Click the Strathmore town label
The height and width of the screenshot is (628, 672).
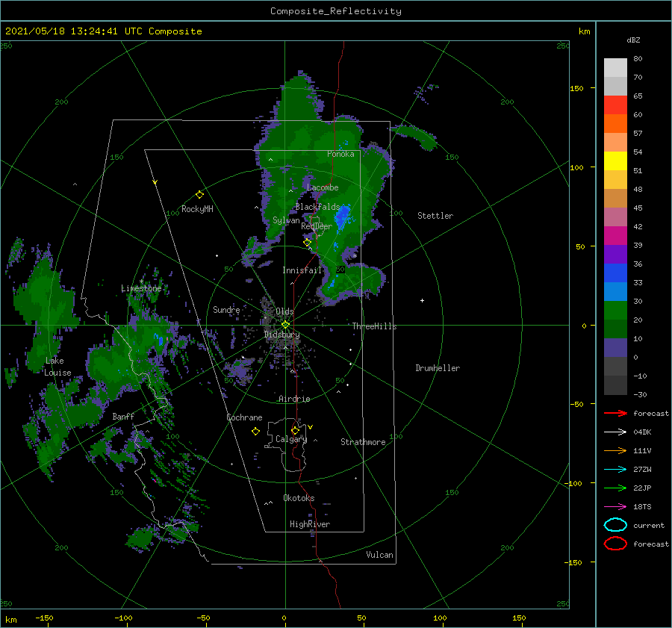click(x=363, y=442)
